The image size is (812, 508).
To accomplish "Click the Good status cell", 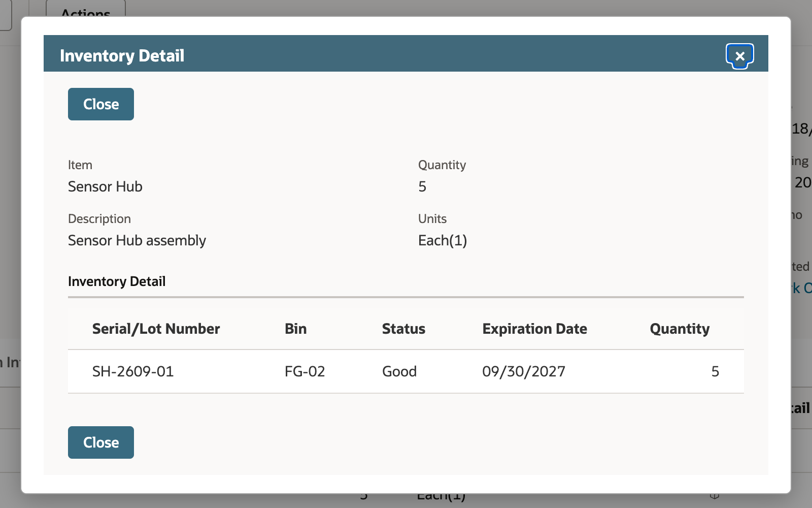I will pos(399,371).
